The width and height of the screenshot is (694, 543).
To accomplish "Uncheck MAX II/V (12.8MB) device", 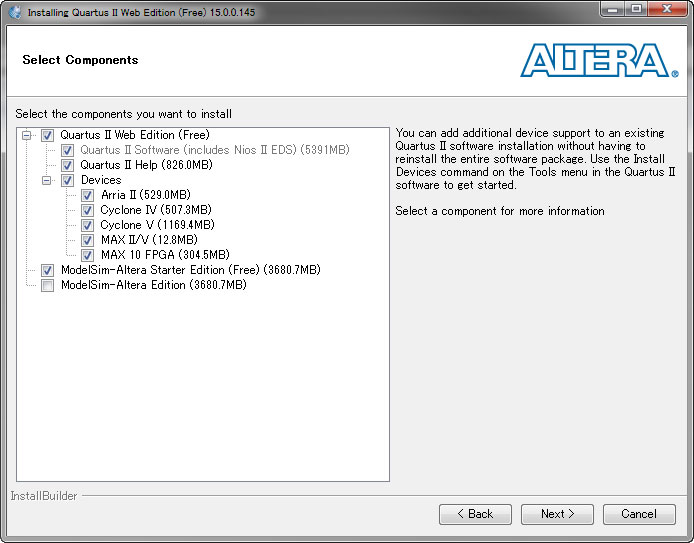I will click(x=87, y=240).
